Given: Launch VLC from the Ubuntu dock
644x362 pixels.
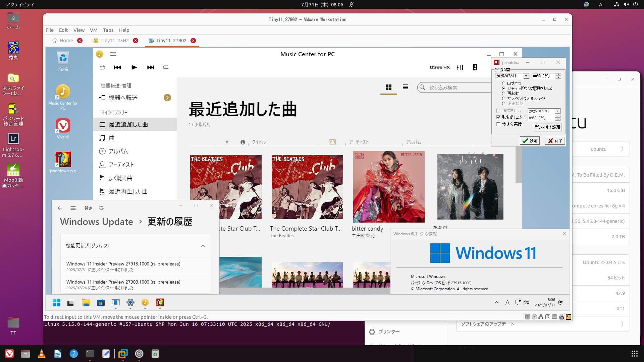Looking at the screenshot, I should click(x=42, y=354).
